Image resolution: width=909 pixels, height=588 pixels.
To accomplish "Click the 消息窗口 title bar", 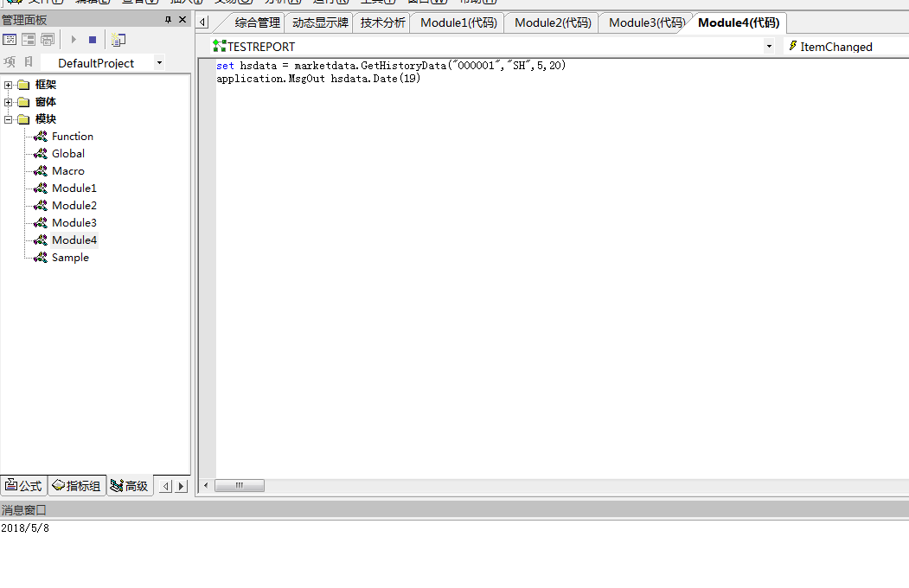I will pyautogui.click(x=455, y=510).
